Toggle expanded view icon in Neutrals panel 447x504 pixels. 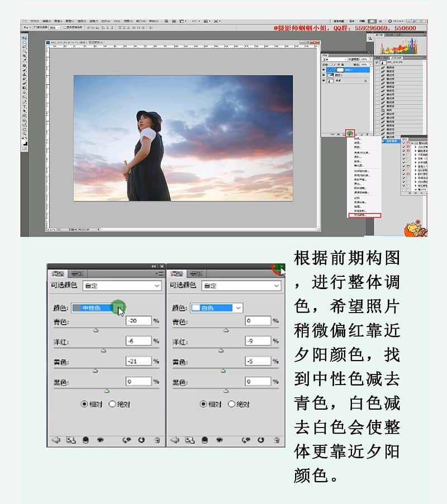(x=71, y=440)
